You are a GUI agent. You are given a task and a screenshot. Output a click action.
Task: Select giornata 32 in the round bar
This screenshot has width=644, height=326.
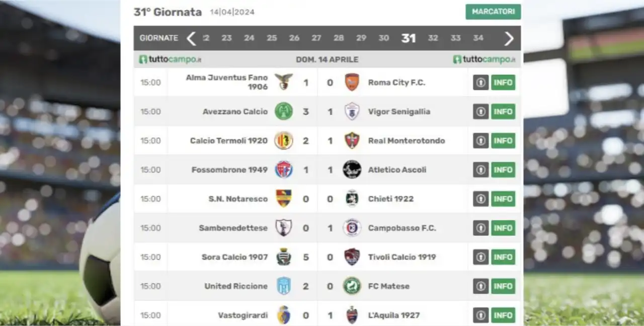433,38
